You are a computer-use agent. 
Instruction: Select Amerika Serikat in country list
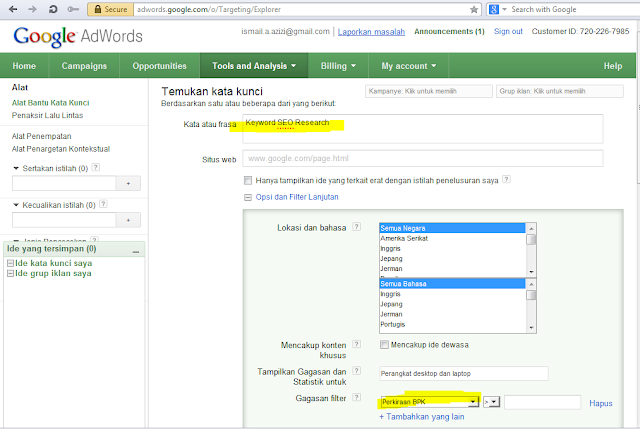pyautogui.click(x=452, y=238)
